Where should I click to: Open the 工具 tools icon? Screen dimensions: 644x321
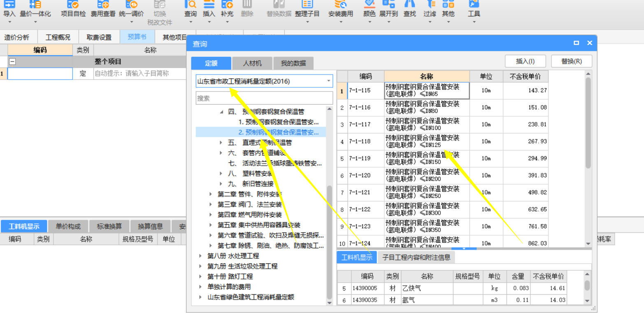coord(474,9)
